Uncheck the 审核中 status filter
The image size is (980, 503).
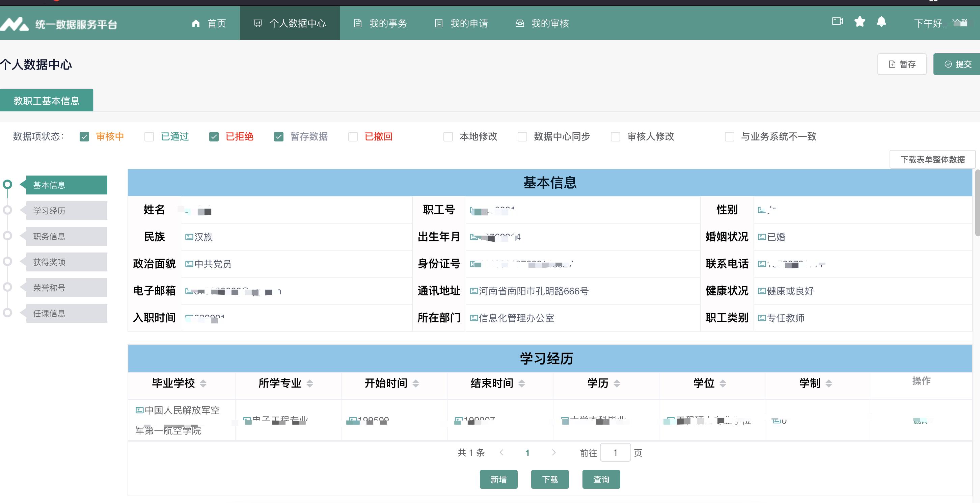pyautogui.click(x=84, y=137)
